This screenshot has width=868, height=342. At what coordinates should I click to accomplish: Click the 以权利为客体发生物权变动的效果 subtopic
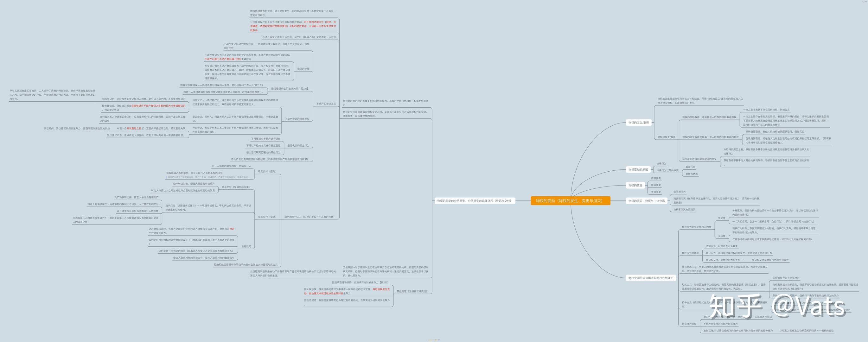pos(806,331)
